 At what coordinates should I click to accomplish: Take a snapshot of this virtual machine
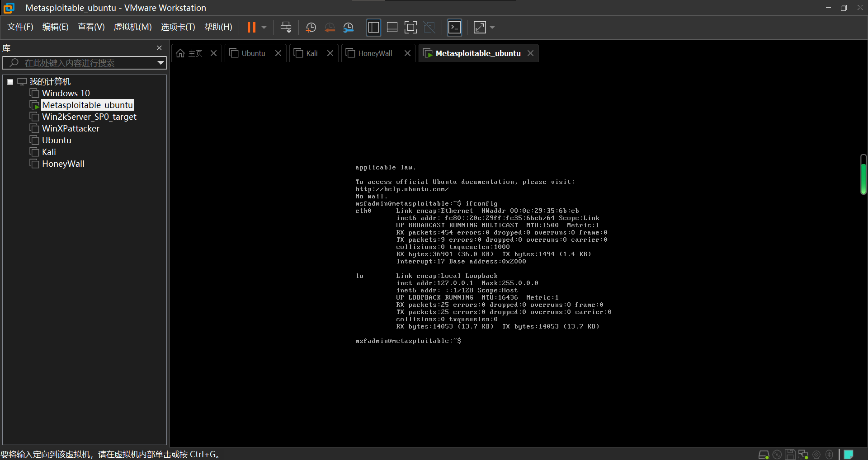point(311,28)
